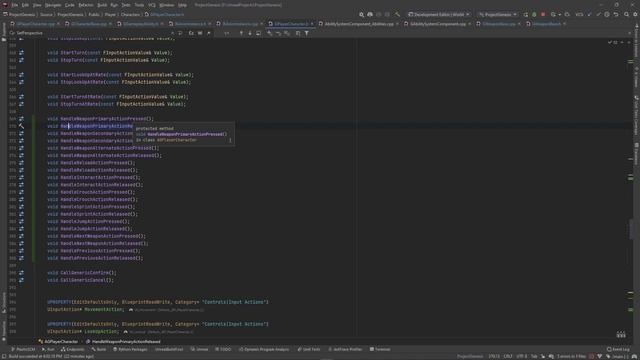Viewport: 640px width, 360px height.
Task: Open the UnrealBuildTool tool window
Action: click(169, 349)
